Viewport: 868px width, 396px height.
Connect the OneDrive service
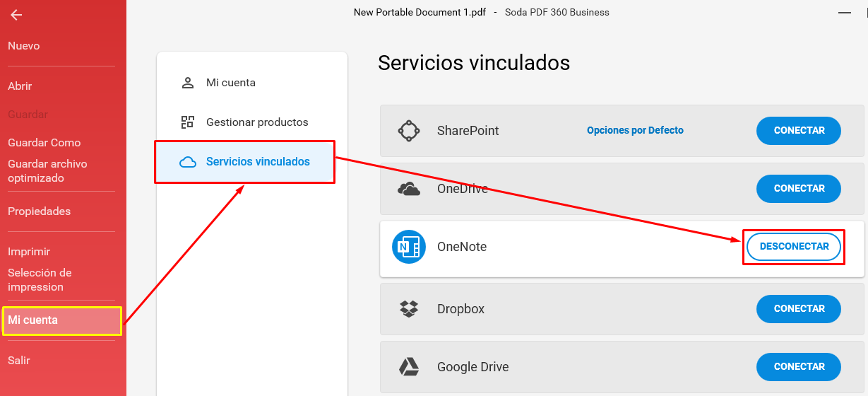[799, 189]
